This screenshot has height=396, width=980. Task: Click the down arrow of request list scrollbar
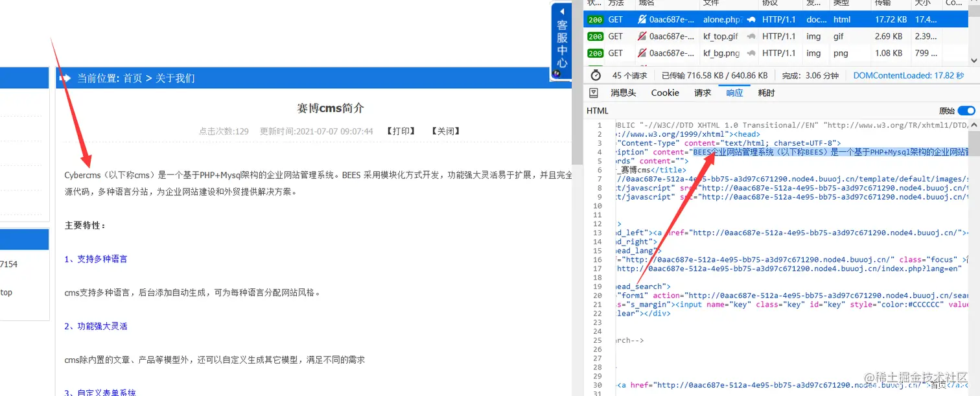(x=974, y=59)
